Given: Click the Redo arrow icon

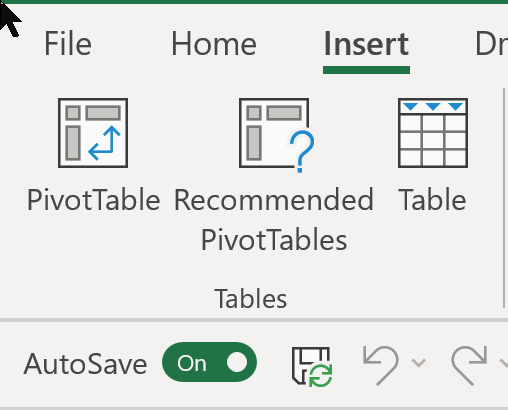Looking at the screenshot, I should (469, 365).
